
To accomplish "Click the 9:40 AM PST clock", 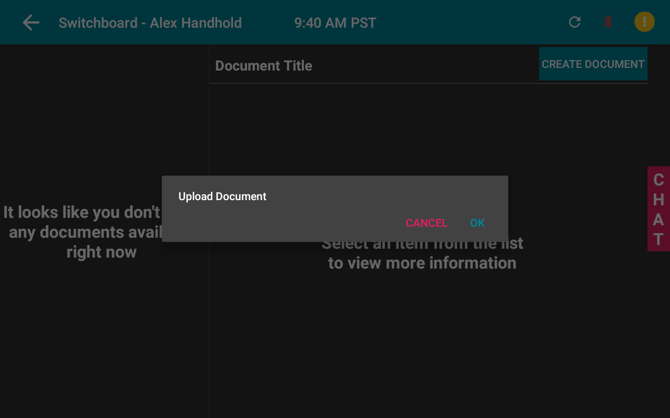I will tap(335, 23).
